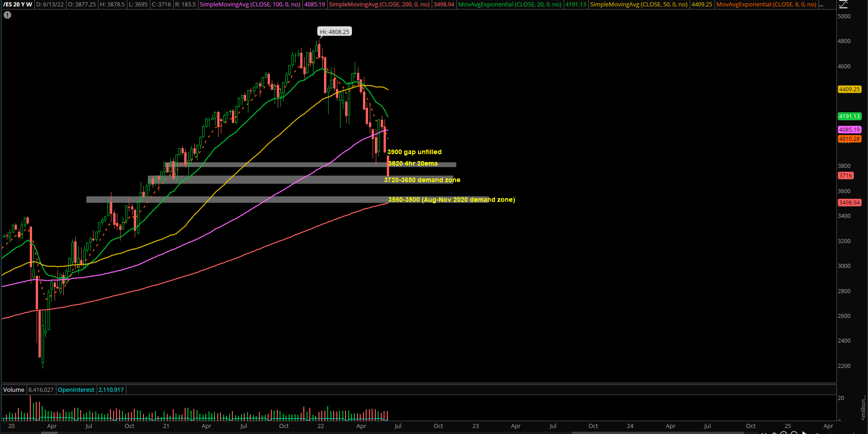
Task: Click the D: 6/13/22 date field
Action: point(50,5)
